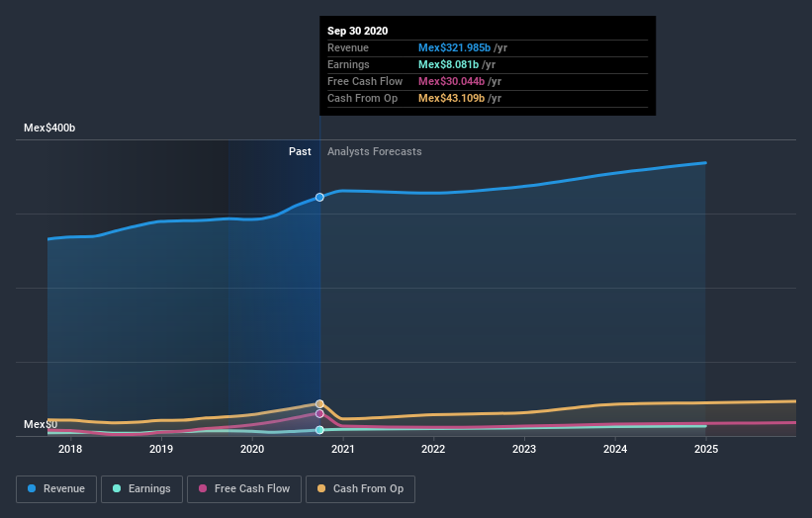Click the 2023 x-axis label
This screenshot has width=812, height=518.
(524, 449)
